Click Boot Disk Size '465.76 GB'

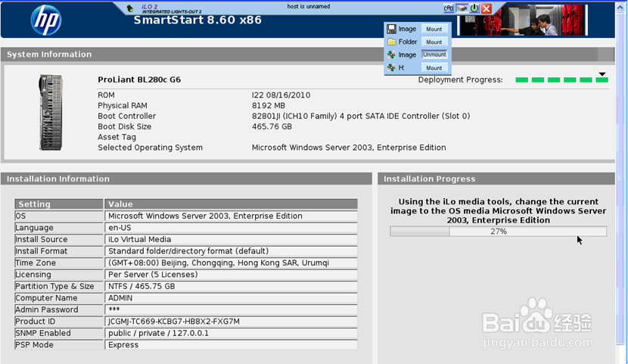point(272,126)
